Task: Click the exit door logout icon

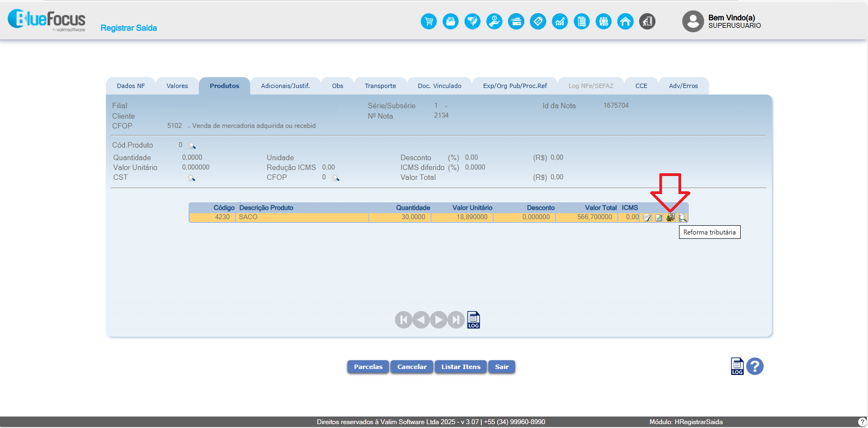Action: click(x=647, y=21)
